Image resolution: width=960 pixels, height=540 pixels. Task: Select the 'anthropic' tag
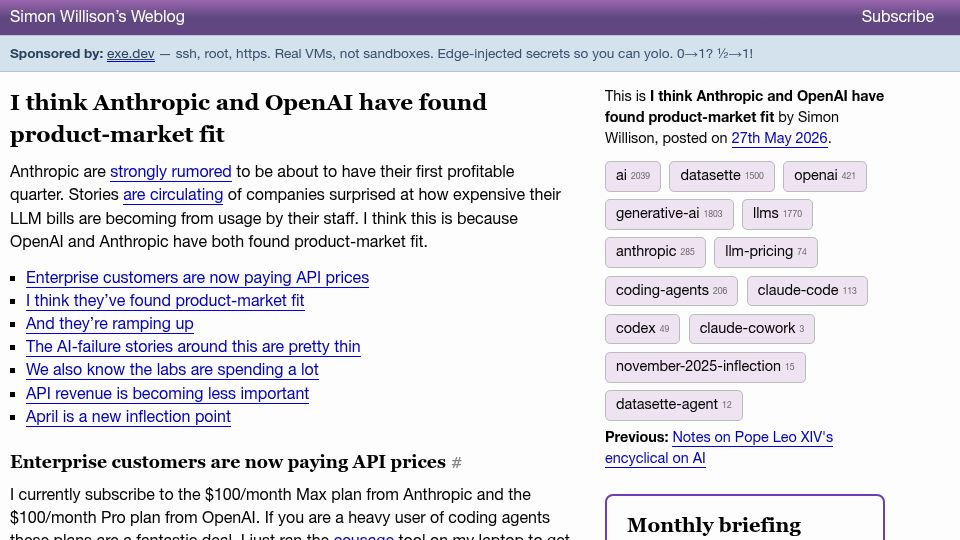655,252
